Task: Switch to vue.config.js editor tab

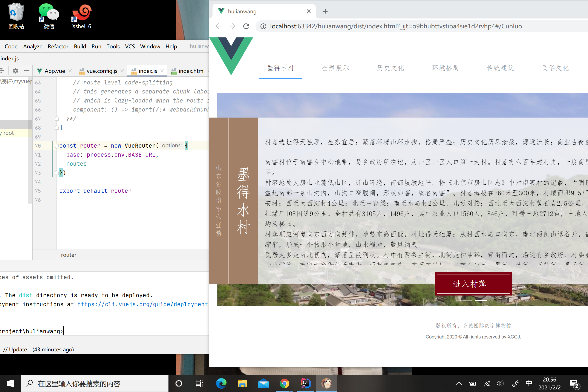Action: coord(102,71)
